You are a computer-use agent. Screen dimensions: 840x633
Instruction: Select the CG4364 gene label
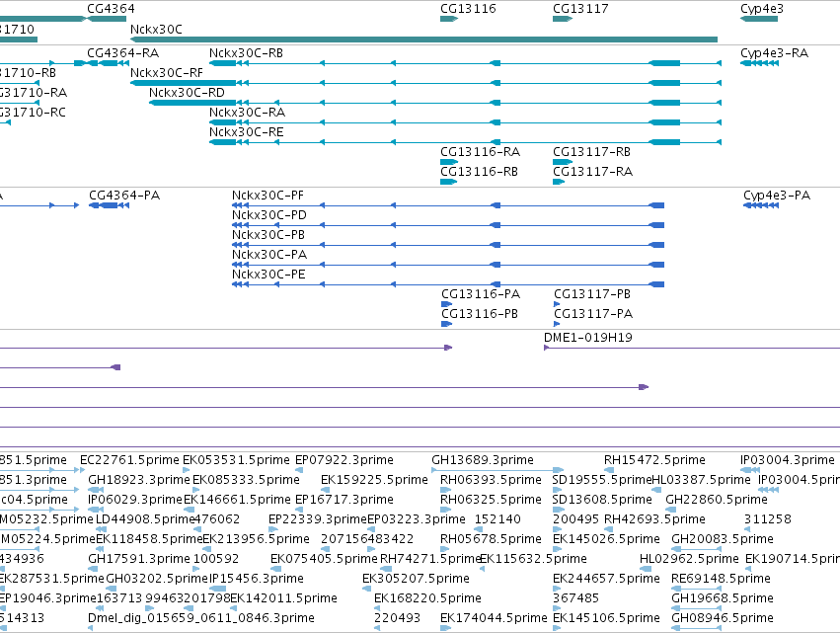(111, 9)
